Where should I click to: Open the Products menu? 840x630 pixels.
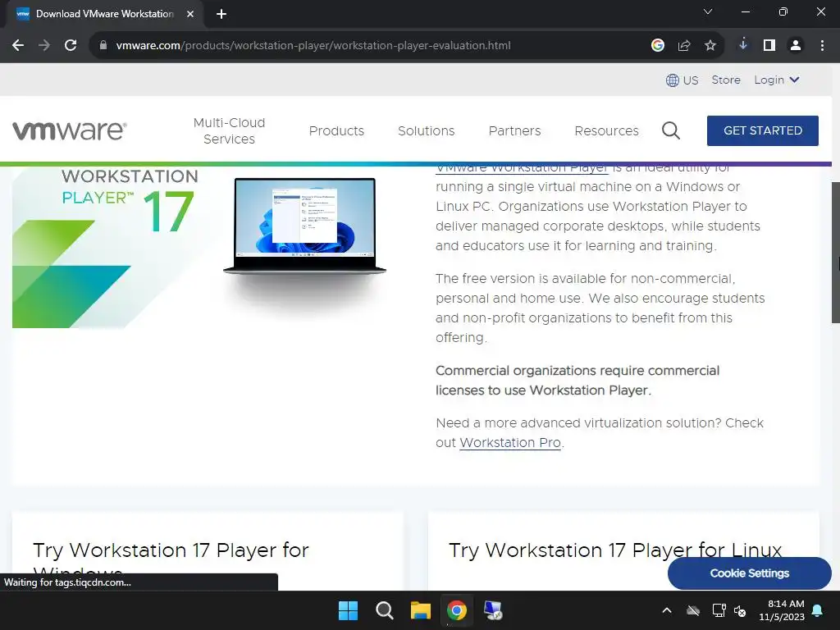(336, 130)
